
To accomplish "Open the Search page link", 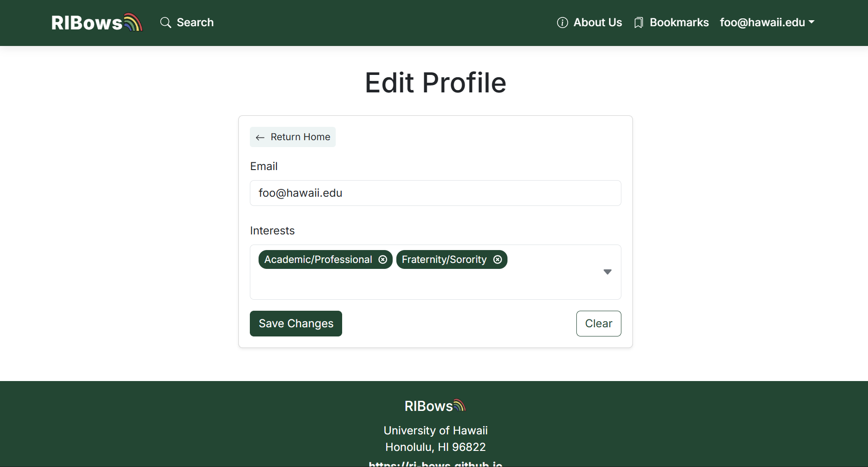I will pos(195,23).
